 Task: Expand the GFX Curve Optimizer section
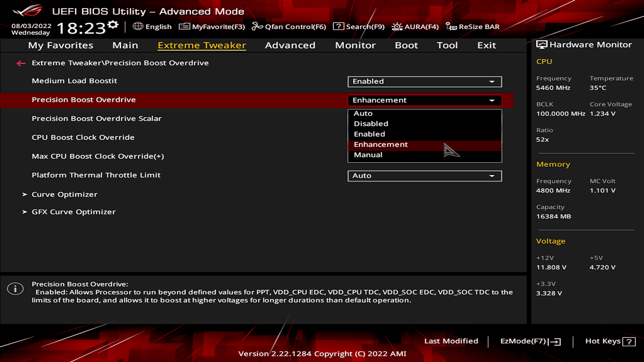[73, 212]
